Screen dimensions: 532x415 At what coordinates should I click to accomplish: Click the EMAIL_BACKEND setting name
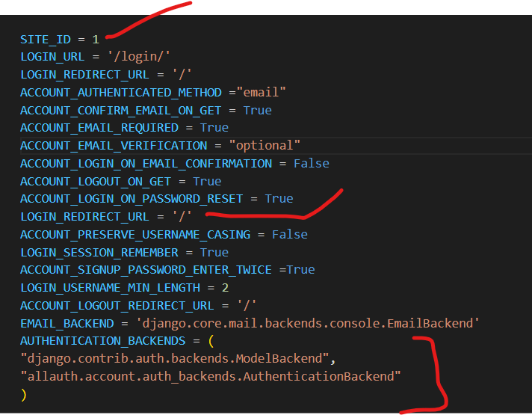click(67, 324)
